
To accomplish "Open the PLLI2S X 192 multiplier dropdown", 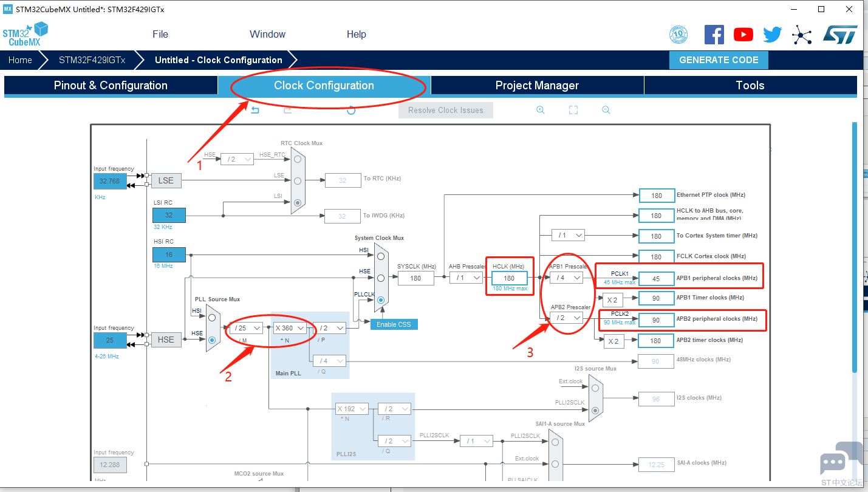I will (x=352, y=409).
